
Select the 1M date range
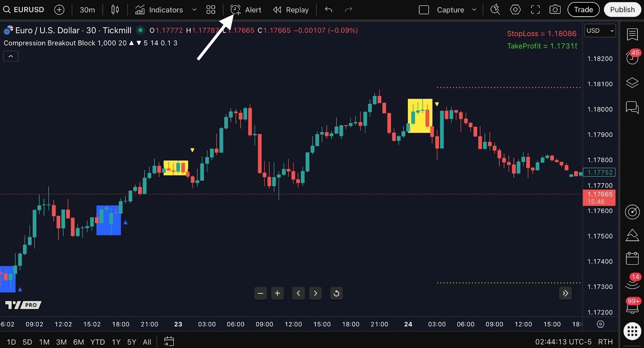coord(44,342)
